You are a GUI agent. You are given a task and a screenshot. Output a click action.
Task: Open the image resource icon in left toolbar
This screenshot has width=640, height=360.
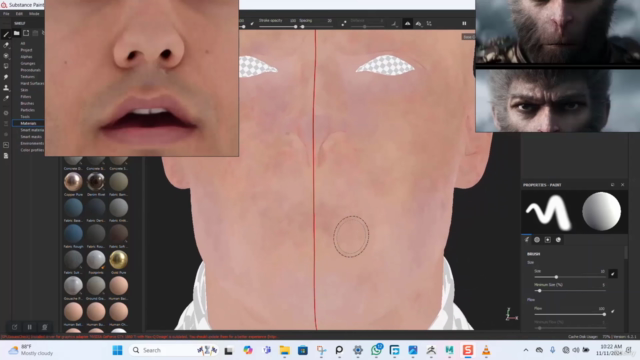click(x=6, y=145)
